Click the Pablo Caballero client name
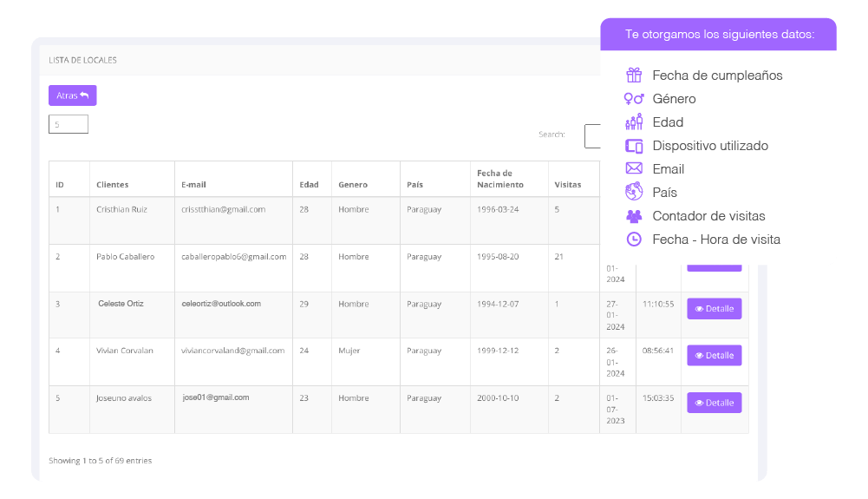This screenshot has height=499, width=868. pyautogui.click(x=126, y=256)
